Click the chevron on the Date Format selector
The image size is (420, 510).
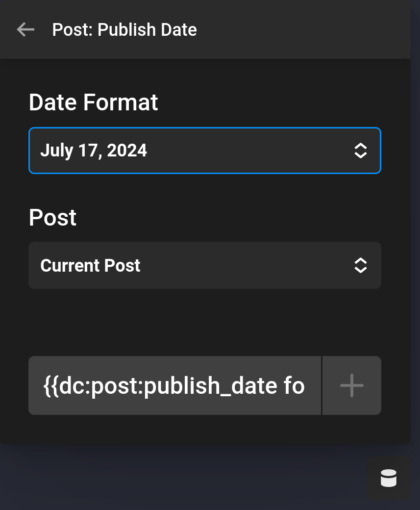pyautogui.click(x=361, y=151)
